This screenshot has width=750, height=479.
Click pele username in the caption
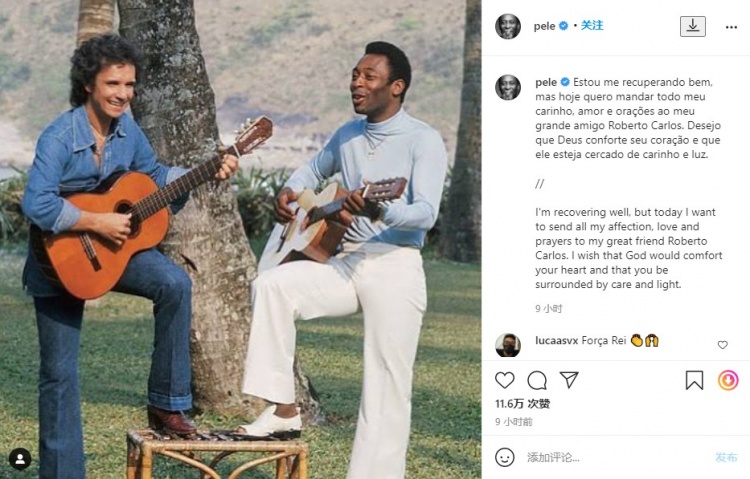pos(546,81)
